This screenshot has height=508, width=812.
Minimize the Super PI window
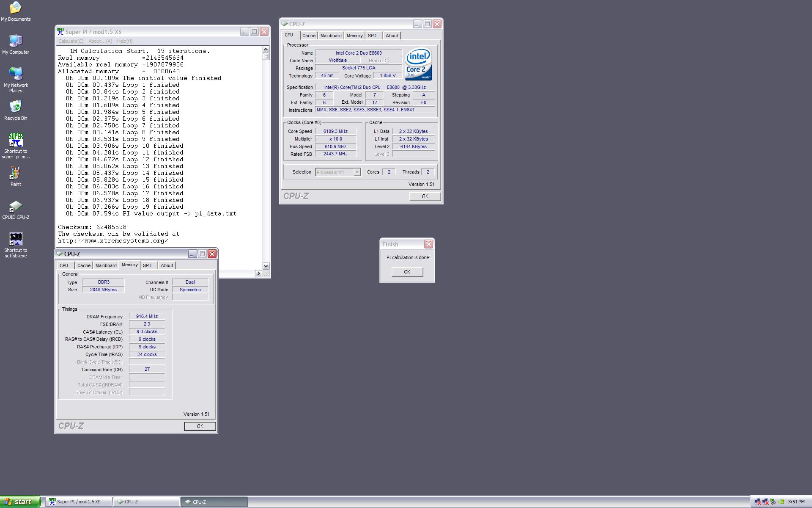click(244, 31)
